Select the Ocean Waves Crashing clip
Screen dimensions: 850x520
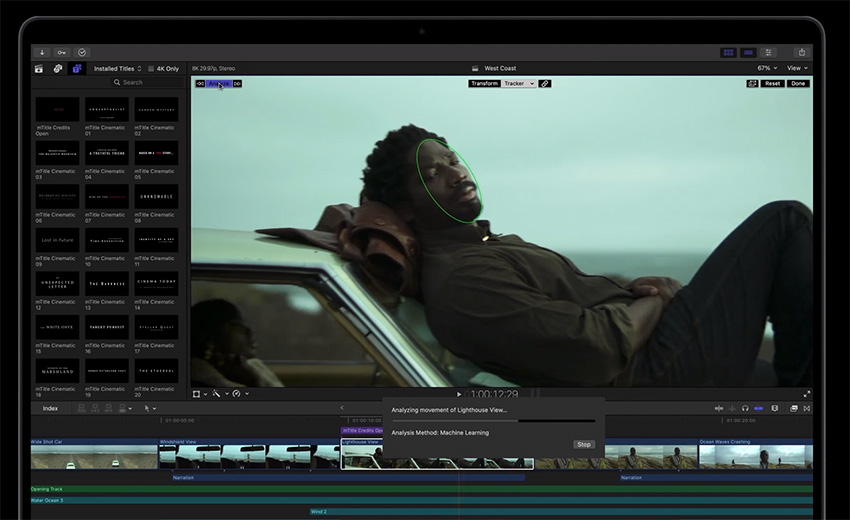pos(756,454)
